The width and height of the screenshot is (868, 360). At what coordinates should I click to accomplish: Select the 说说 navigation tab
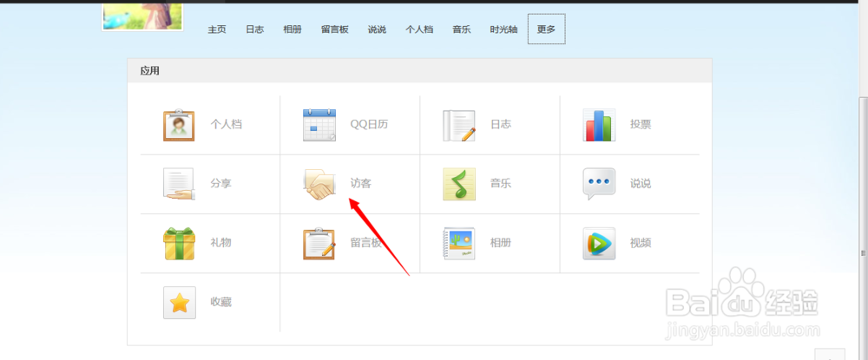point(377,29)
